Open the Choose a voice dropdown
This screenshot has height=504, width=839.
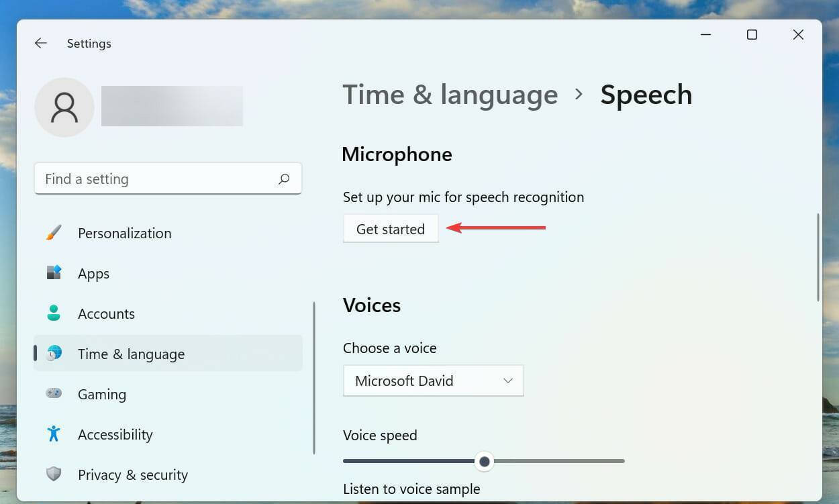(x=433, y=381)
